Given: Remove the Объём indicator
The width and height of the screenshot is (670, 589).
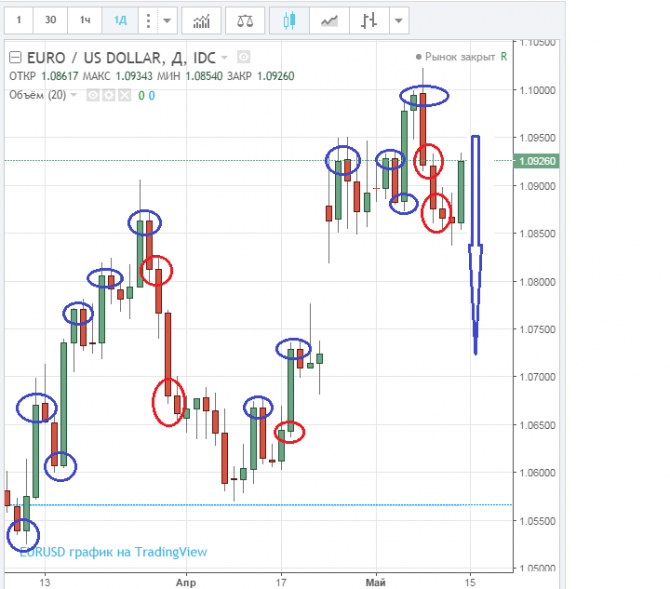Looking at the screenshot, I should pos(124,95).
